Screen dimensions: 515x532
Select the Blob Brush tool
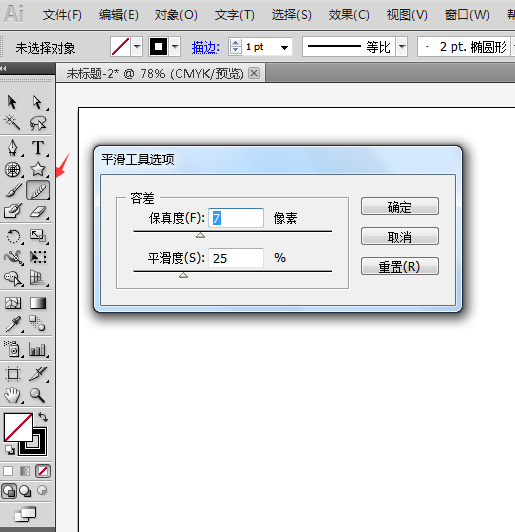[x=13, y=211]
